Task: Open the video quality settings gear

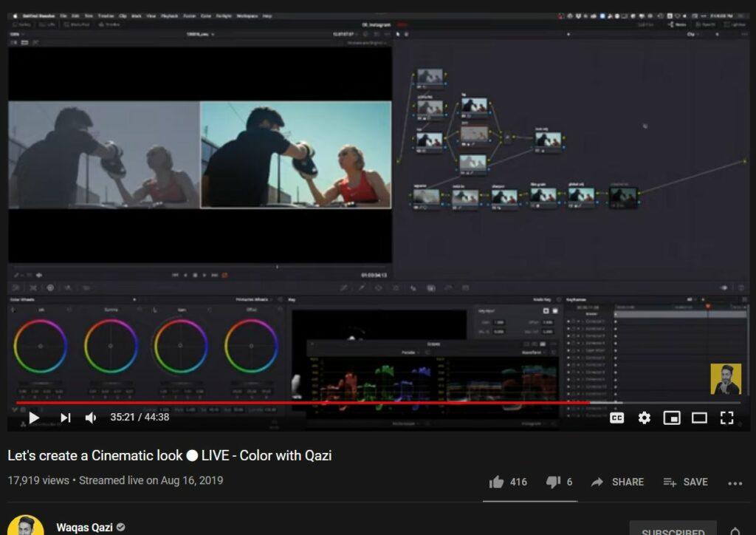Action: (644, 418)
